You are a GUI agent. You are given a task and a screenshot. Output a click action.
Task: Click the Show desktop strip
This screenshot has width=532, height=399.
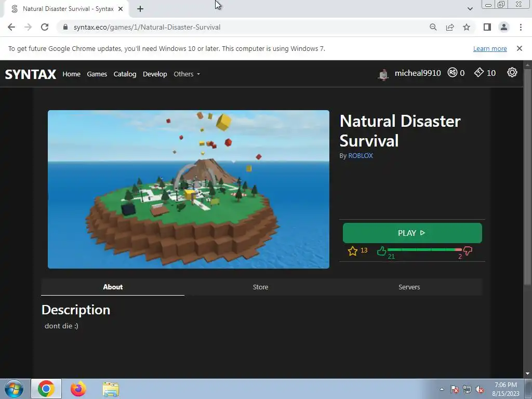[528, 389]
